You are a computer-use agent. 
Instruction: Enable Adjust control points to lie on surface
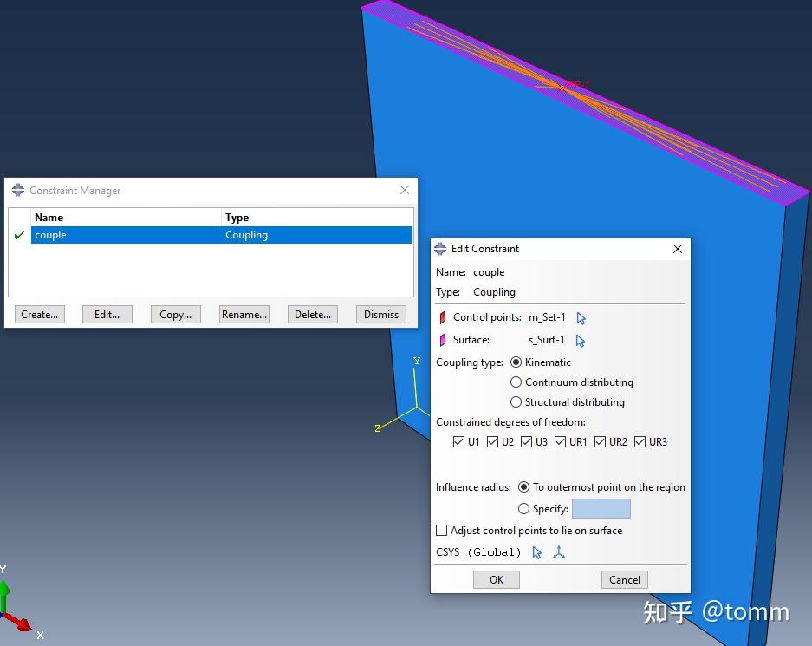click(x=442, y=530)
